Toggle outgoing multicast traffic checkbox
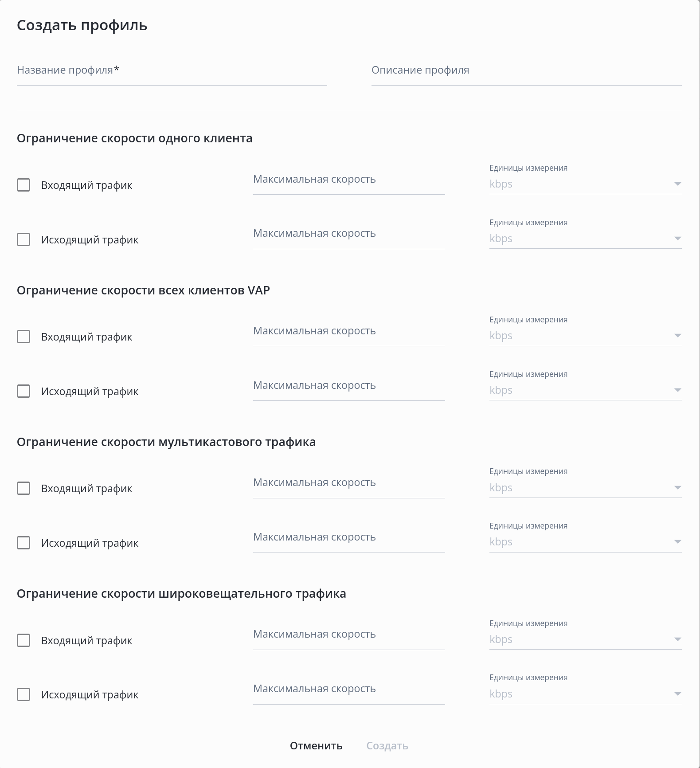 (23, 543)
